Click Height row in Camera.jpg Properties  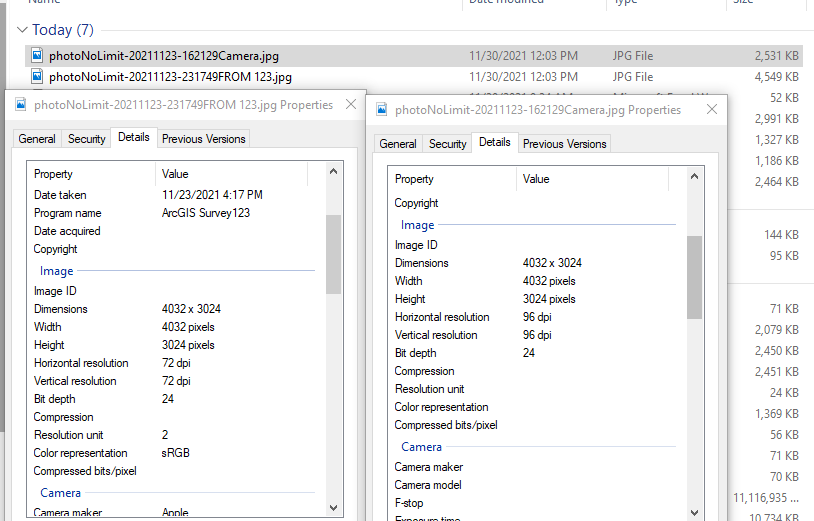(537, 299)
